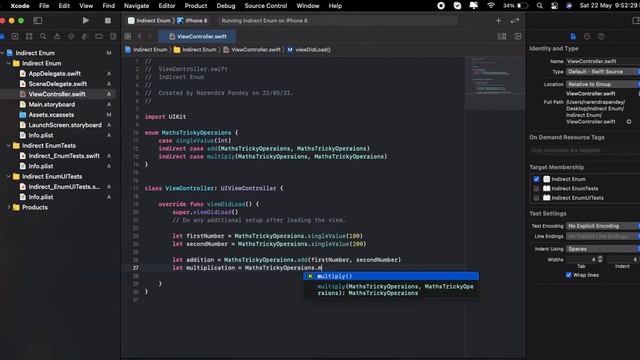Choose the iPhone 8 run destination
The width and height of the screenshot is (640, 360).
point(192,20)
